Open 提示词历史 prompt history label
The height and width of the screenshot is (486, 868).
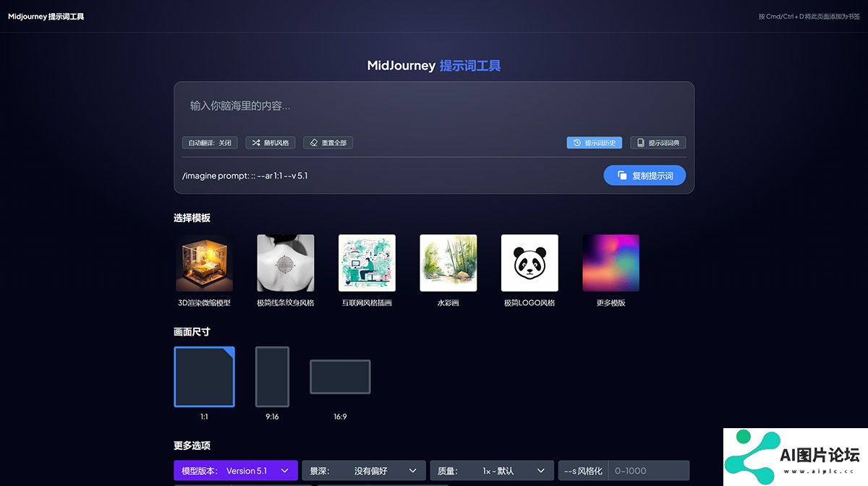click(600, 143)
